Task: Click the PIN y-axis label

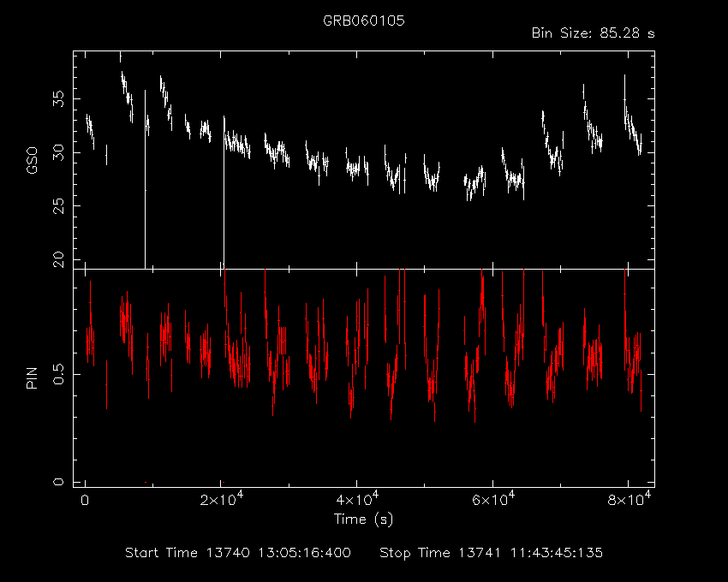Action: (x=32, y=377)
